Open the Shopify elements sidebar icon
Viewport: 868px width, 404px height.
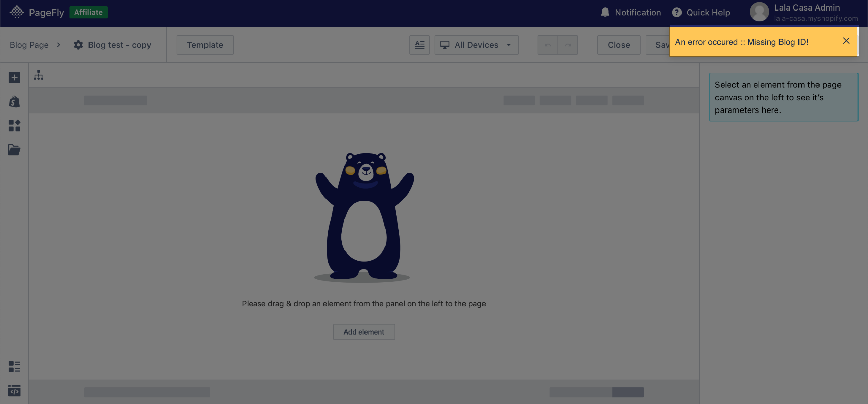click(14, 101)
